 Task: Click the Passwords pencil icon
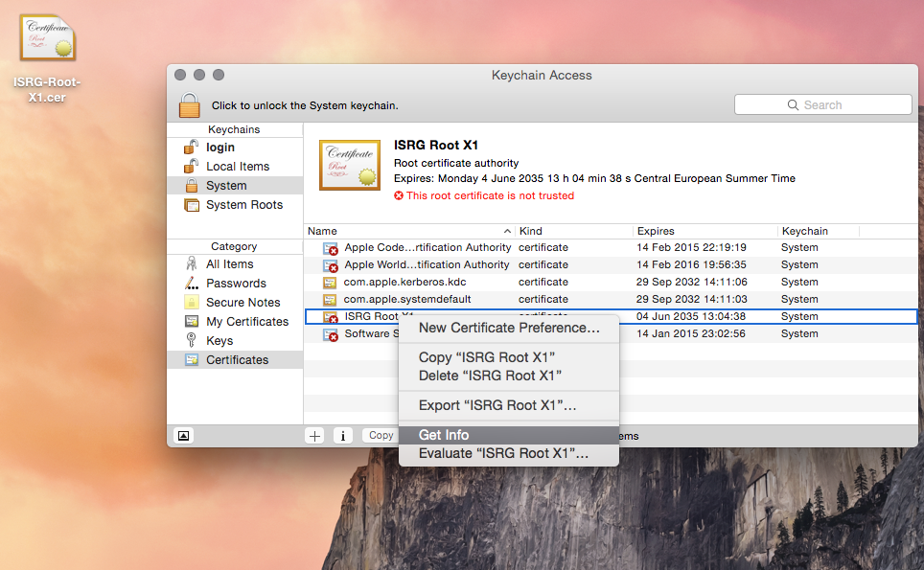point(192,284)
